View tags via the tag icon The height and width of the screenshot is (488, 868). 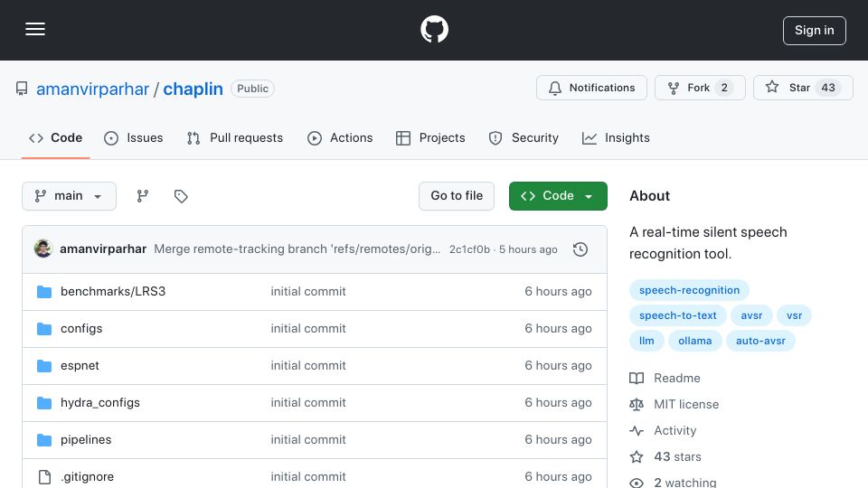[x=181, y=196]
